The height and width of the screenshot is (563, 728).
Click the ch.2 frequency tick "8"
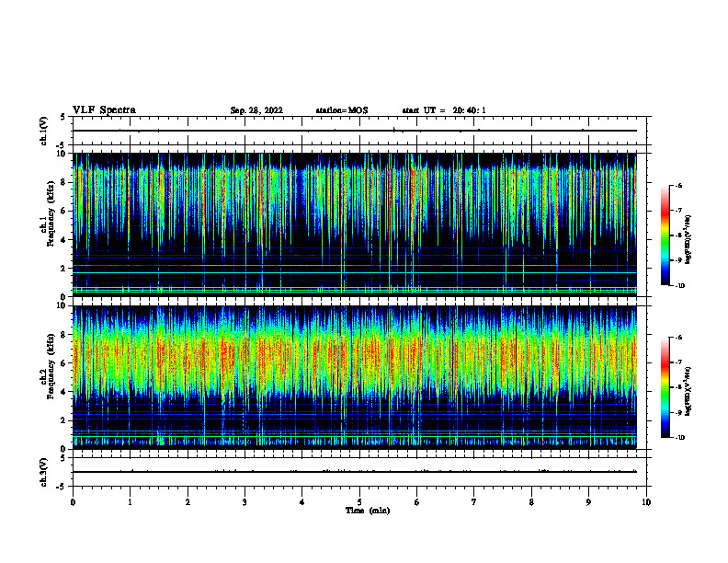coord(64,335)
